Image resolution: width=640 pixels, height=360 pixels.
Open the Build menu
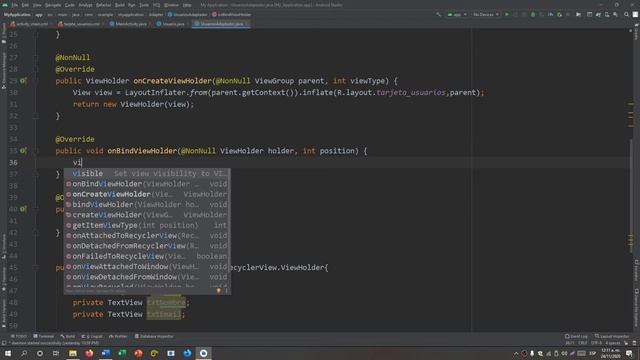pos(120,5)
